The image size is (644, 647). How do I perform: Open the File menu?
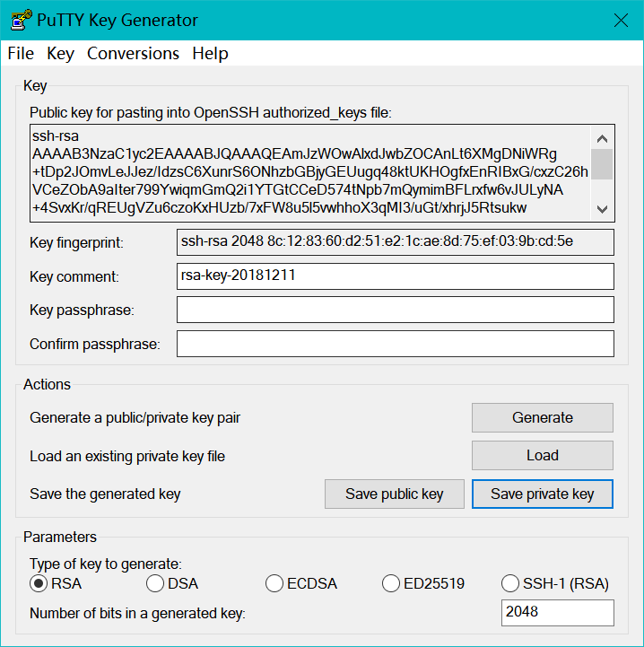pyautogui.click(x=21, y=54)
